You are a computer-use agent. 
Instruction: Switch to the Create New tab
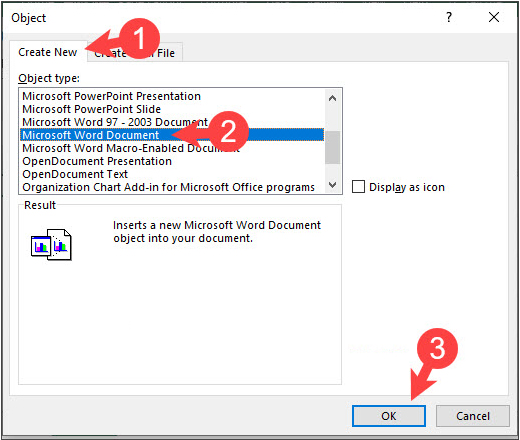pyautogui.click(x=48, y=52)
